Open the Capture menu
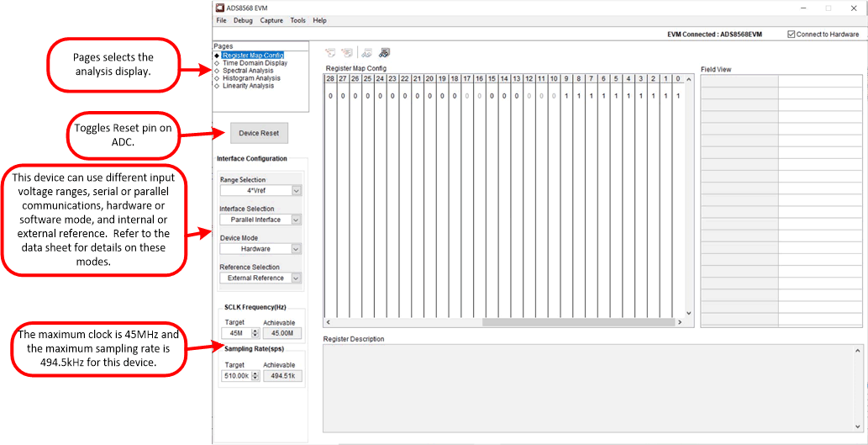This screenshot has width=868, height=445. coord(271,20)
